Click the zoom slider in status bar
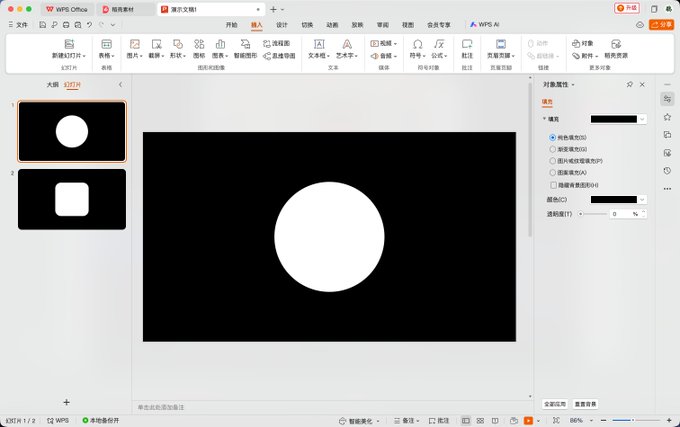680x427 pixels. (633, 420)
